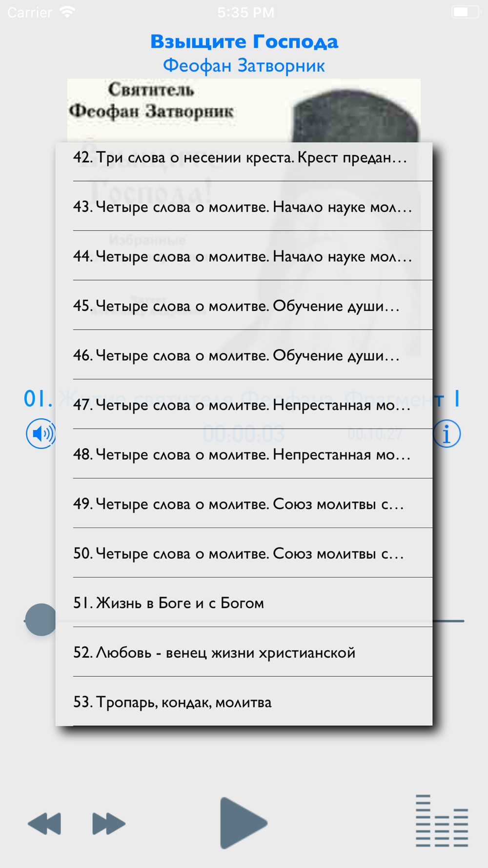Open the info circle icon
The height and width of the screenshot is (868, 488).
[447, 434]
